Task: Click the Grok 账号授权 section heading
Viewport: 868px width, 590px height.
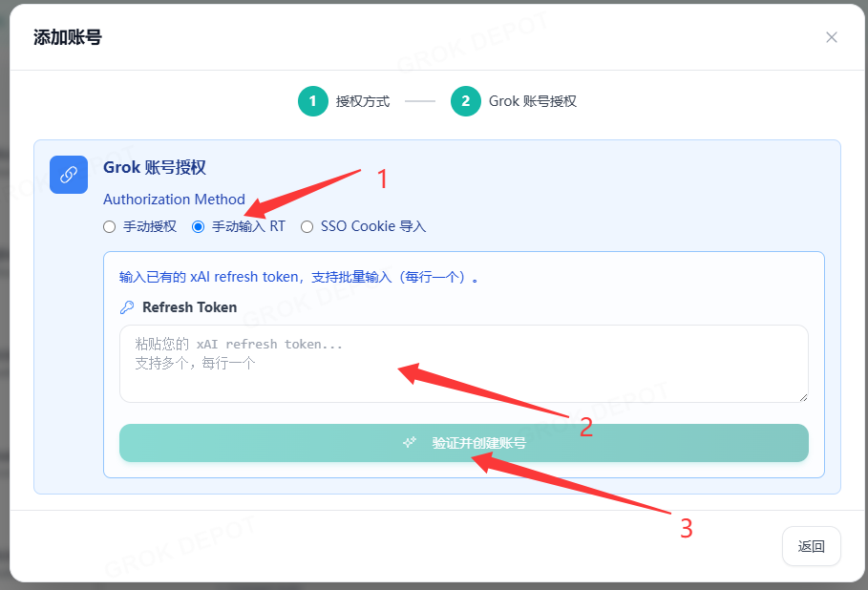Action: [155, 167]
